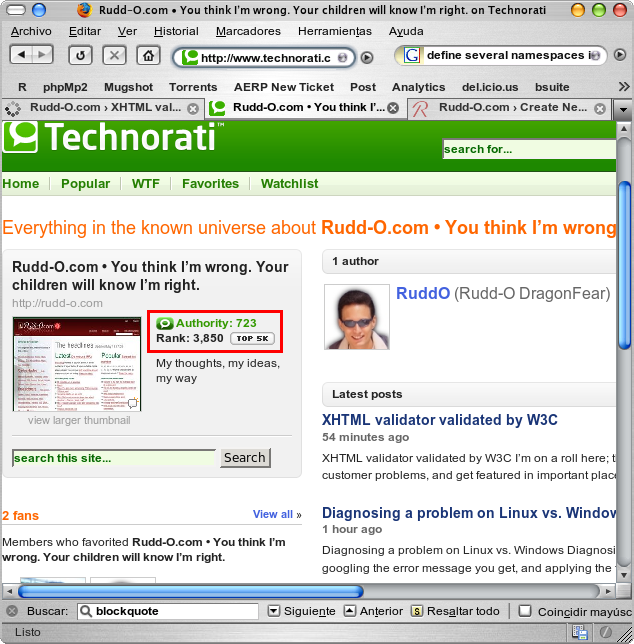Open the RuddO author profile link
Viewport: 634px width, 644px height.
pos(423,293)
